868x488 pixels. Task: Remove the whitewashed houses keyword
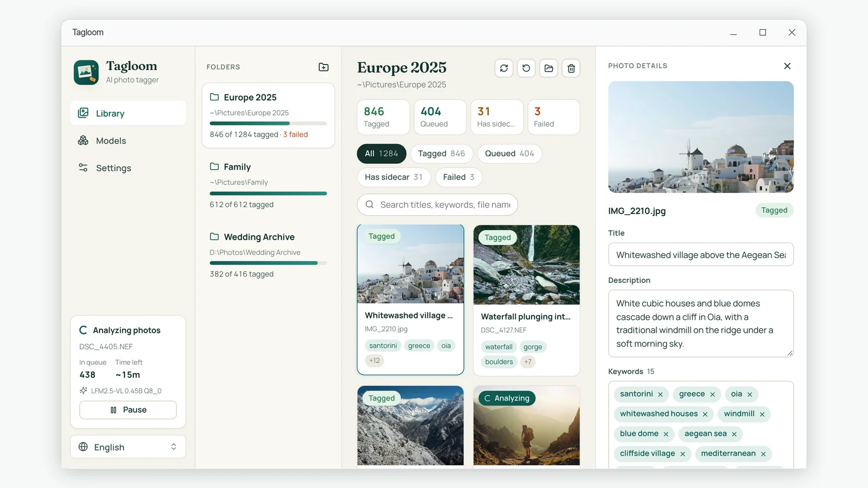705,414
